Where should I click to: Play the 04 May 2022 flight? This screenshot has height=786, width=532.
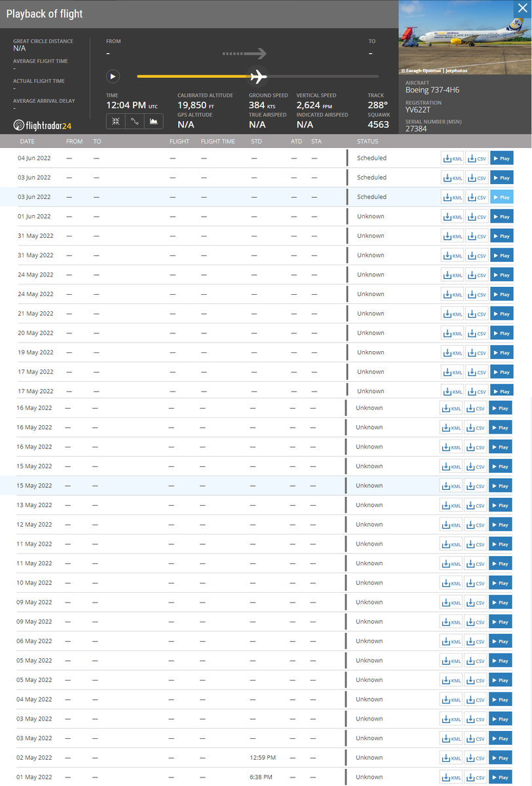click(500, 700)
